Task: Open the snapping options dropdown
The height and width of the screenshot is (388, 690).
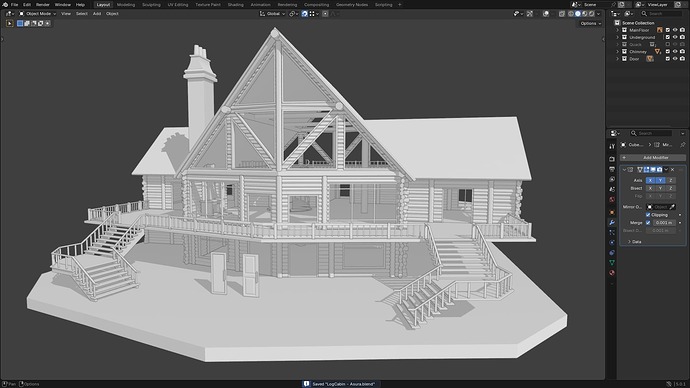Action: click(x=314, y=14)
